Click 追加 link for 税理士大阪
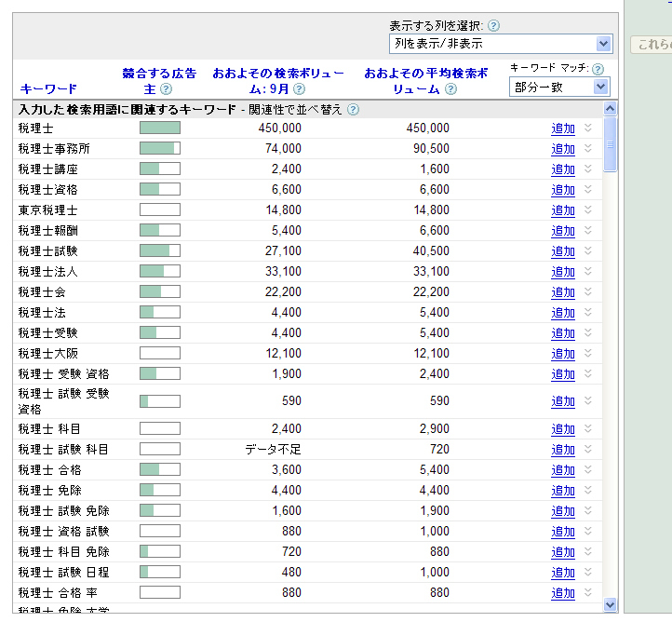Image resolution: width=672 pixels, height=622 pixels. [x=563, y=354]
